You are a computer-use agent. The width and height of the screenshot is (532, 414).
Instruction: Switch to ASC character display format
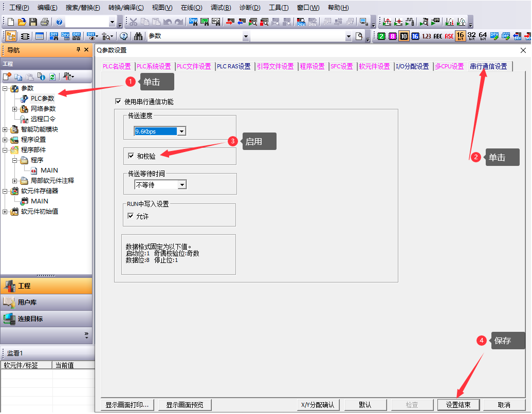449,36
